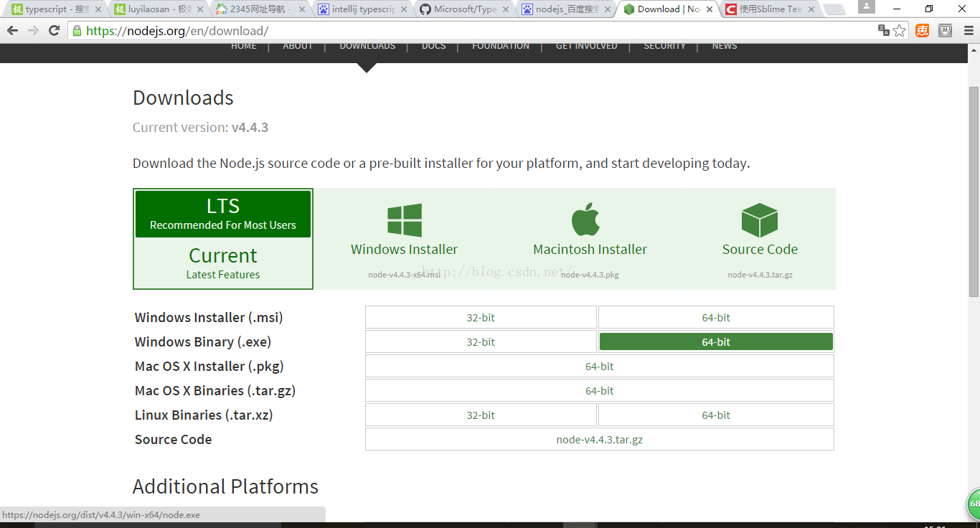Image resolution: width=980 pixels, height=528 pixels.
Task: Click the Chrome user profile icon
Action: [x=867, y=6]
